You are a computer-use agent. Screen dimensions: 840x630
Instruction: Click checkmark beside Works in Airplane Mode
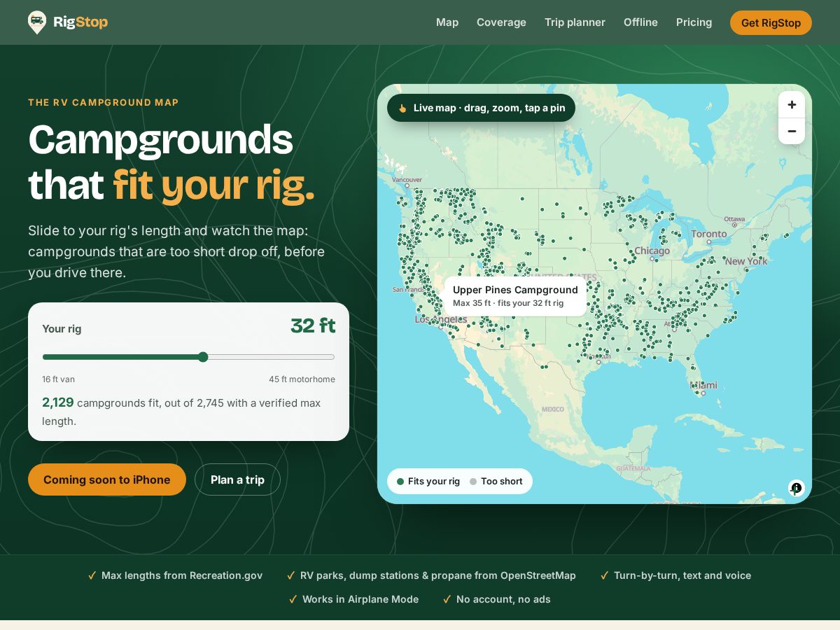click(293, 599)
